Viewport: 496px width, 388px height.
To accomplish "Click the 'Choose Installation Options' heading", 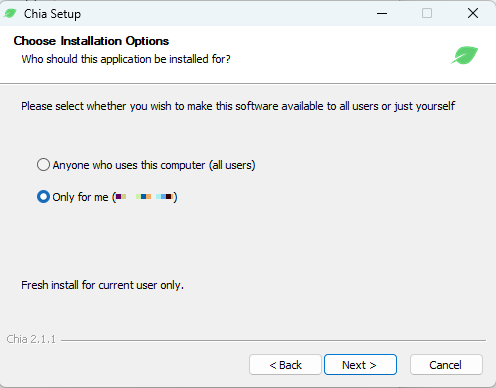I will point(91,41).
